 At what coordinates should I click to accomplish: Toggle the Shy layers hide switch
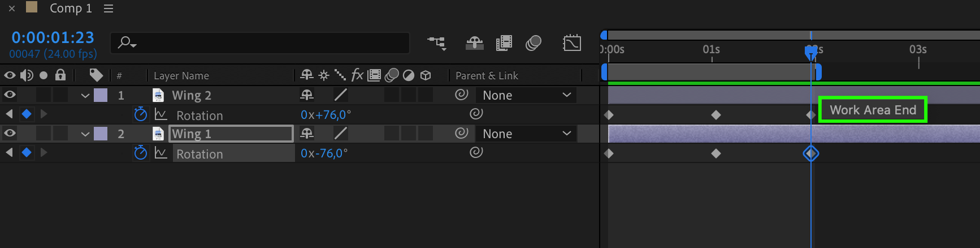(474, 43)
